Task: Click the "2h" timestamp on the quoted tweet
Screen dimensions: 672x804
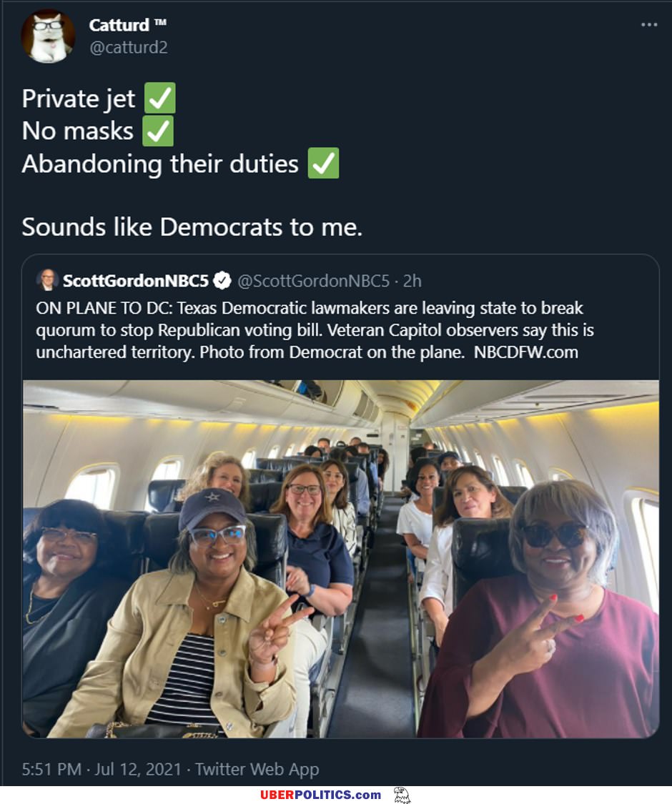Action: [412, 281]
